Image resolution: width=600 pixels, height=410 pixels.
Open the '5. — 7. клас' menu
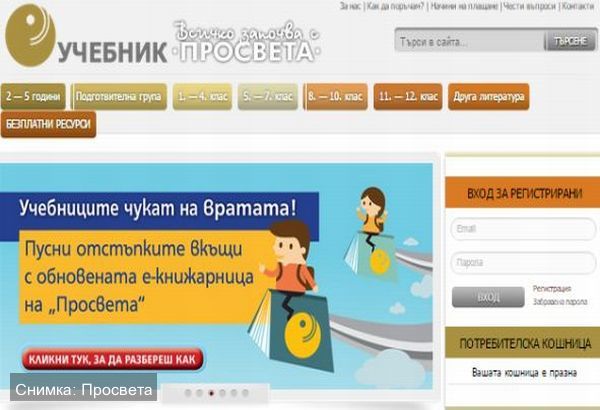268,96
